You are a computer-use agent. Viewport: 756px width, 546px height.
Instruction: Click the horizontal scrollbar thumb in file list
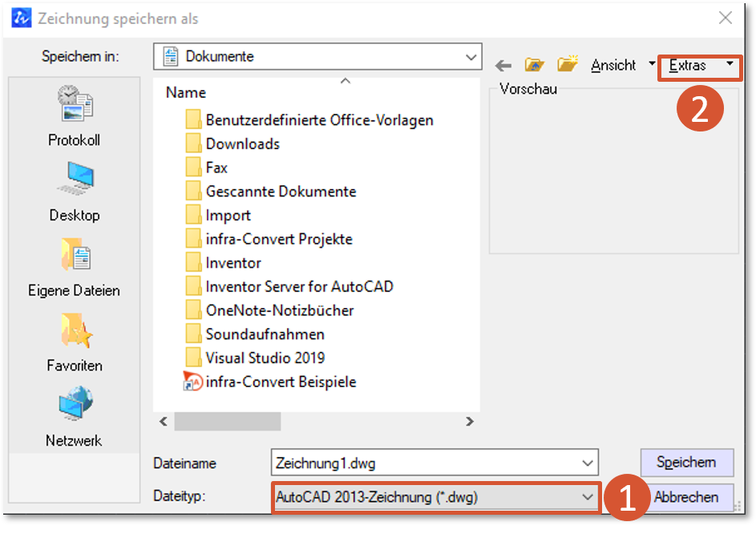point(228,422)
